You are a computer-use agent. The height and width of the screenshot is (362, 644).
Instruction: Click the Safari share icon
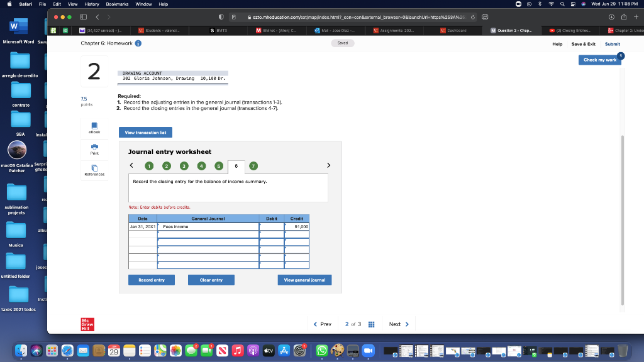click(624, 17)
